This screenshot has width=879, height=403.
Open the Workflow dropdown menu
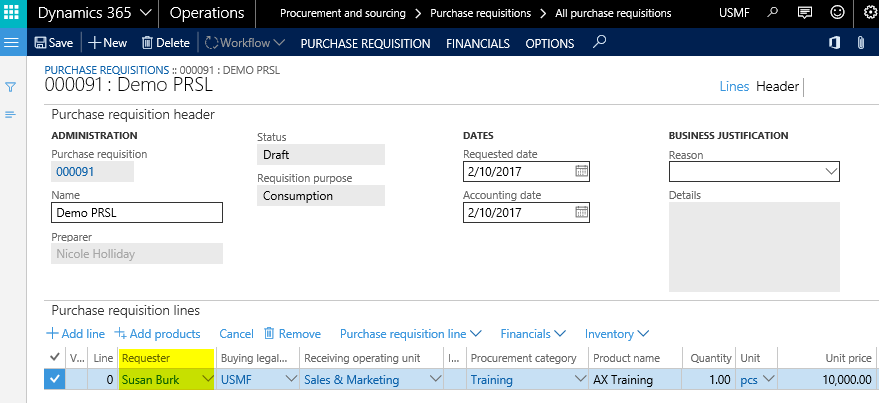coord(245,43)
